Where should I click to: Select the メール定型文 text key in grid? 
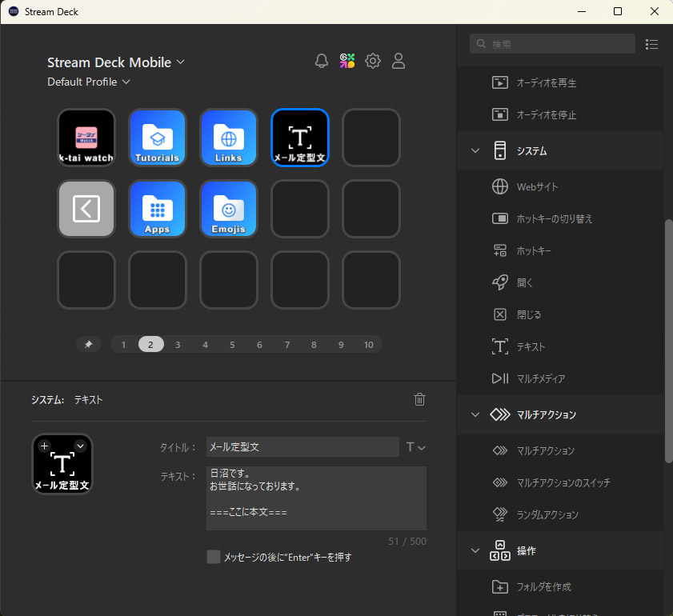tap(300, 138)
